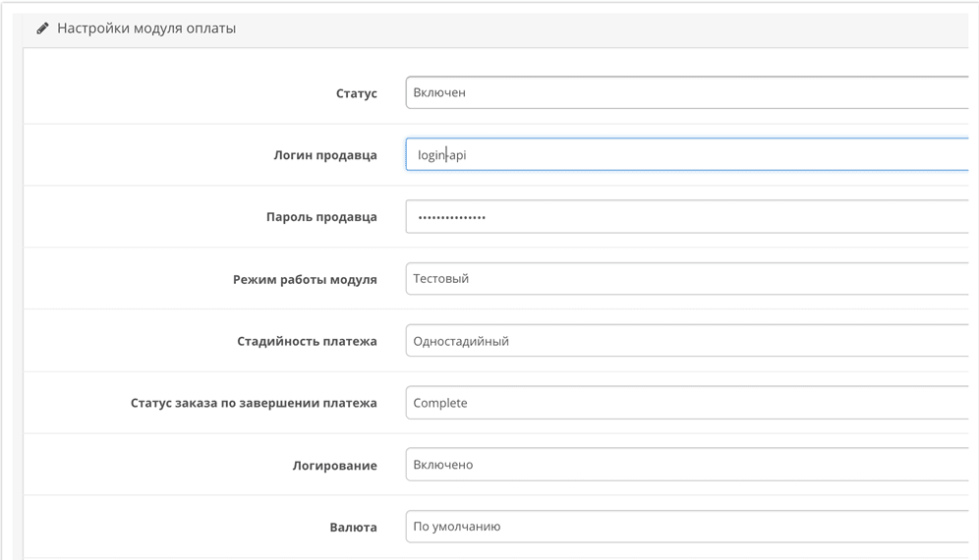Click the pencil icon in panel header
This screenshot has height=560, width=979.
point(42,28)
